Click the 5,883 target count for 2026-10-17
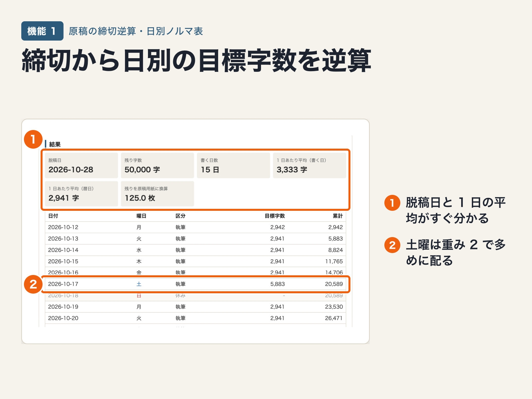This screenshot has width=532, height=399. (278, 284)
